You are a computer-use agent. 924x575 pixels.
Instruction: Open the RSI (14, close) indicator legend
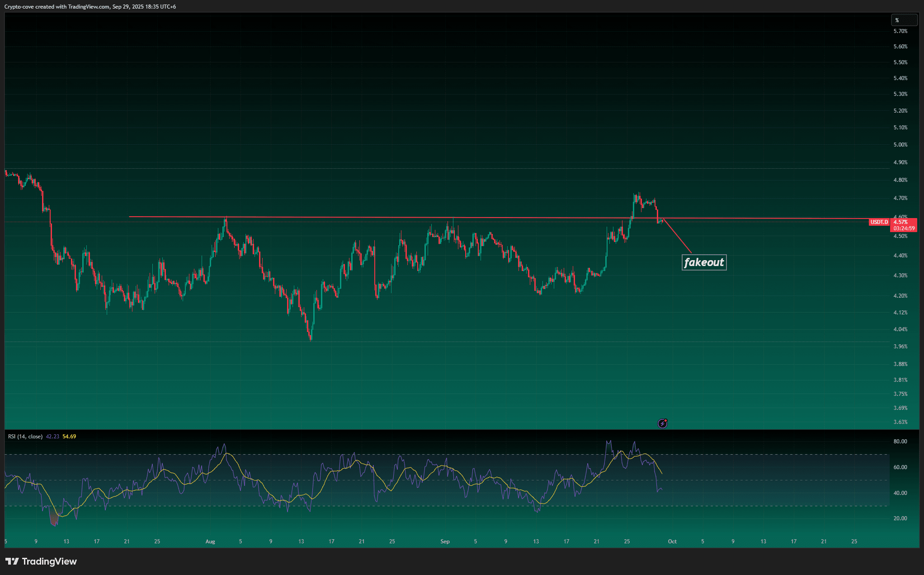[25, 437]
